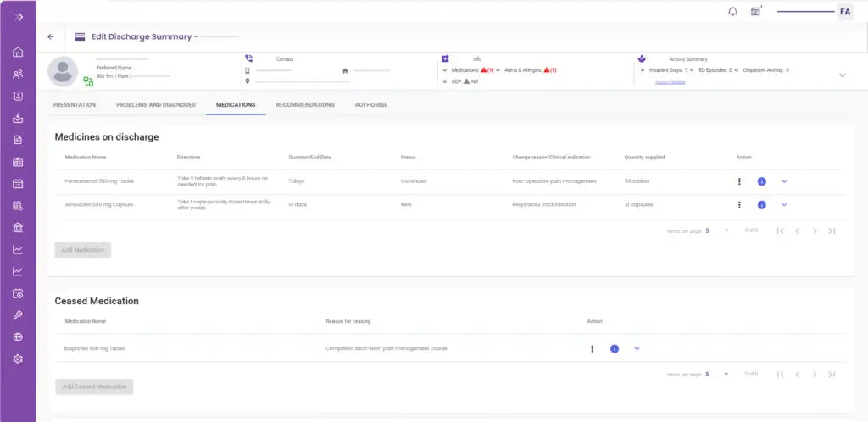Select Ibuprofen 400 mg Tablet name cell

[95, 348]
